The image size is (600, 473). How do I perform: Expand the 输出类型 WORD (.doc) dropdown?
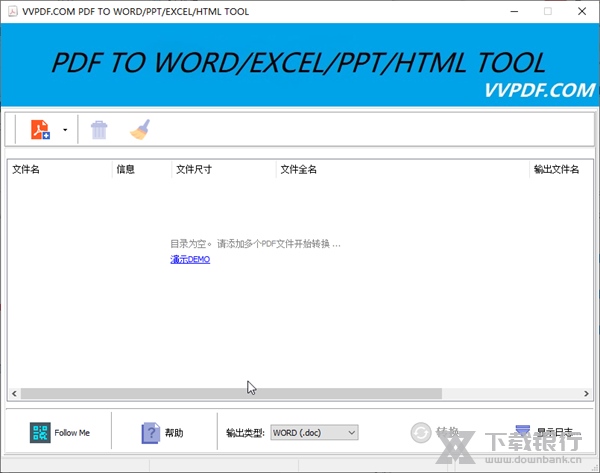click(314, 433)
